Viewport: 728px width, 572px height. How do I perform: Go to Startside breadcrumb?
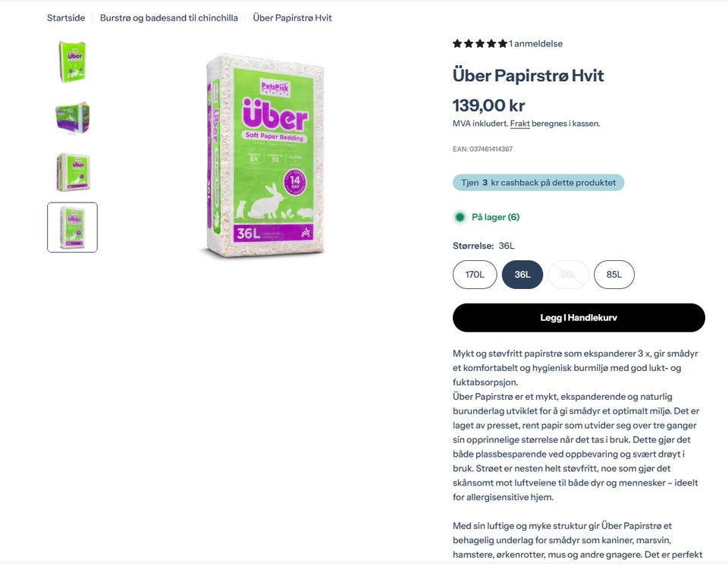point(66,17)
